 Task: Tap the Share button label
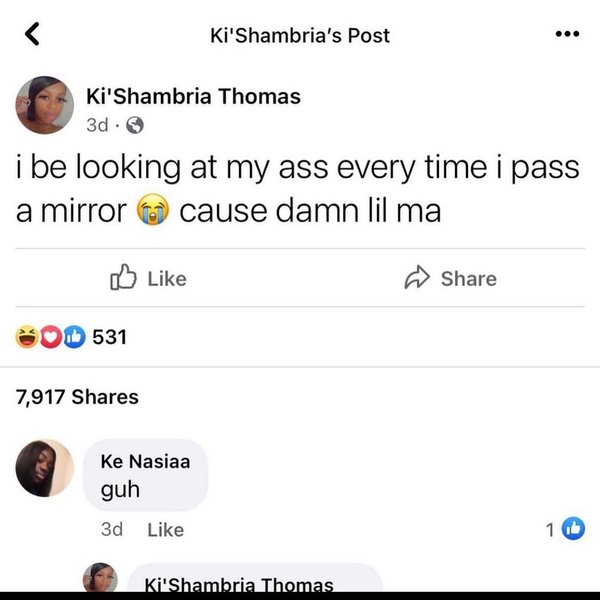tap(469, 279)
